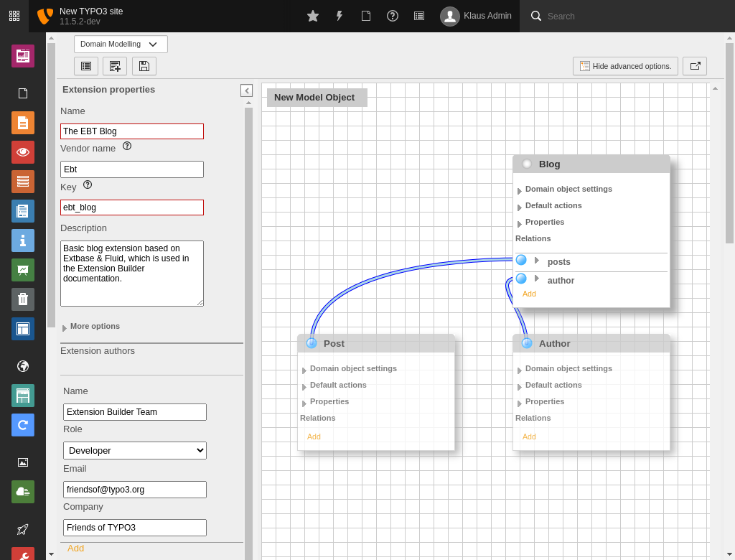
Task: Open the Domain Modelling dropdown
Action: [120, 44]
